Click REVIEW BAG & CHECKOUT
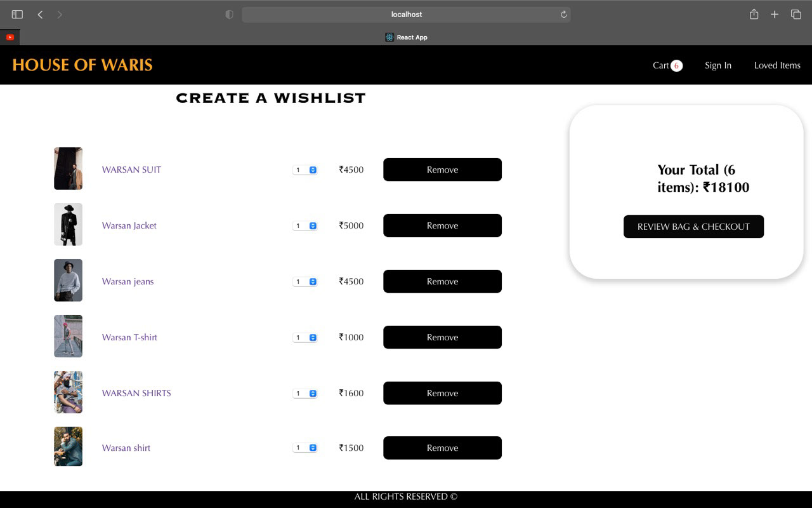 pyautogui.click(x=693, y=227)
